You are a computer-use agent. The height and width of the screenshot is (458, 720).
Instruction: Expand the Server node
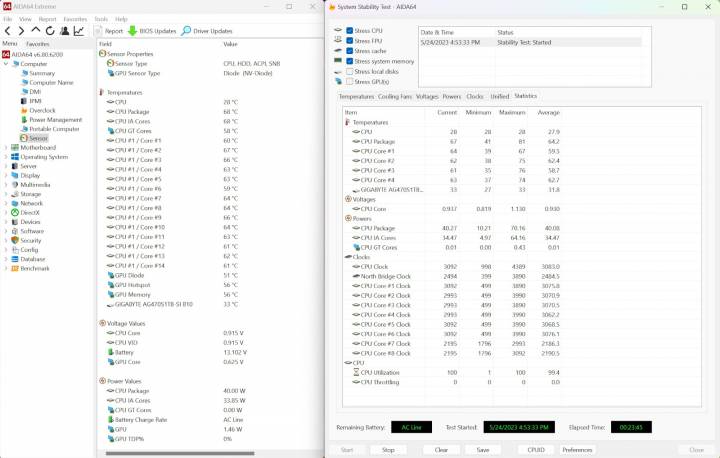click(6, 166)
